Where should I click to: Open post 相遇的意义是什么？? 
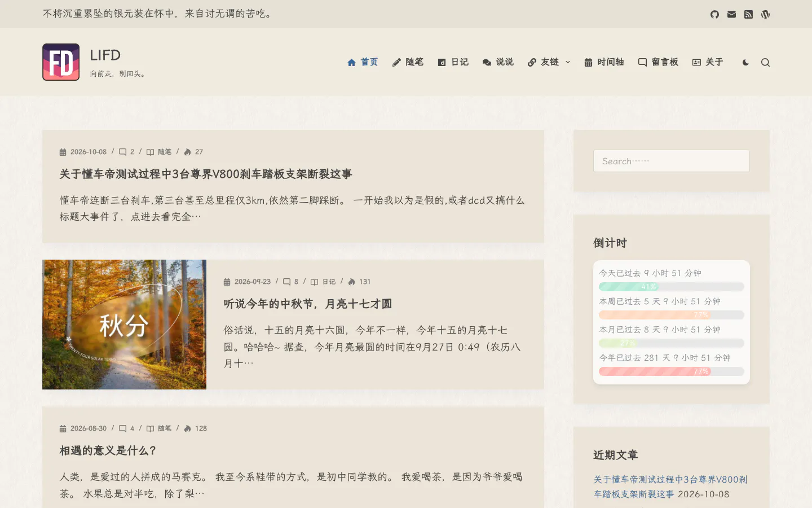108,450
